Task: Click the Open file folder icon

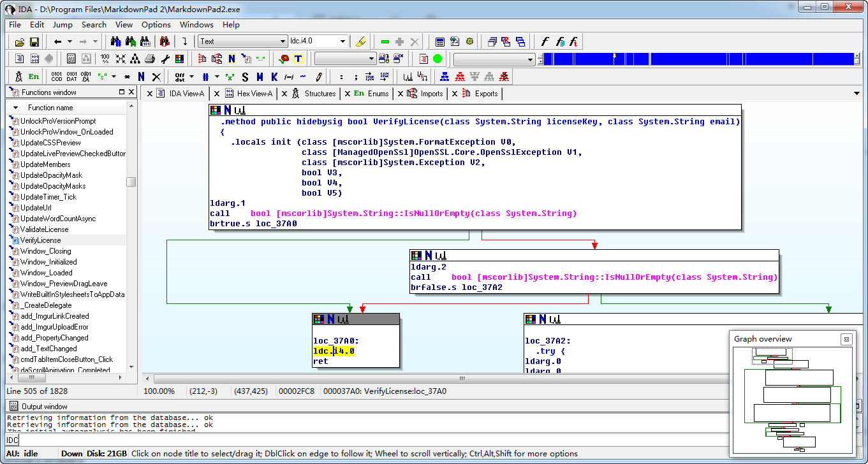Action: 19,42
